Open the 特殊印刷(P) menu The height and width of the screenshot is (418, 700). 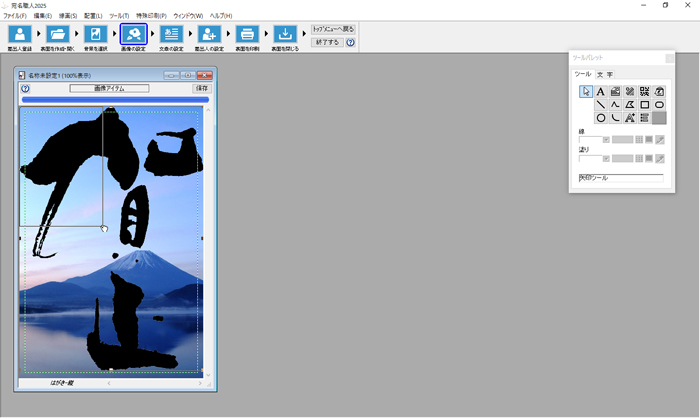151,16
